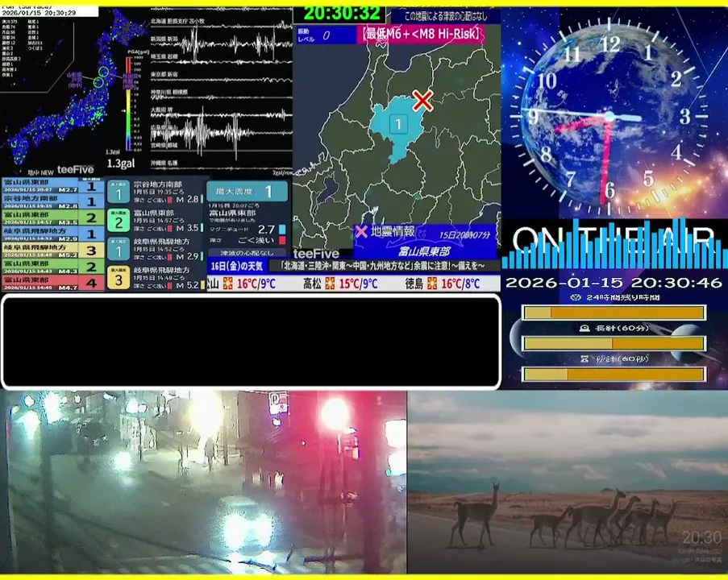Screen dimensions: 728x580
Task: Click the analog earth clock face
Action: coord(609,116)
